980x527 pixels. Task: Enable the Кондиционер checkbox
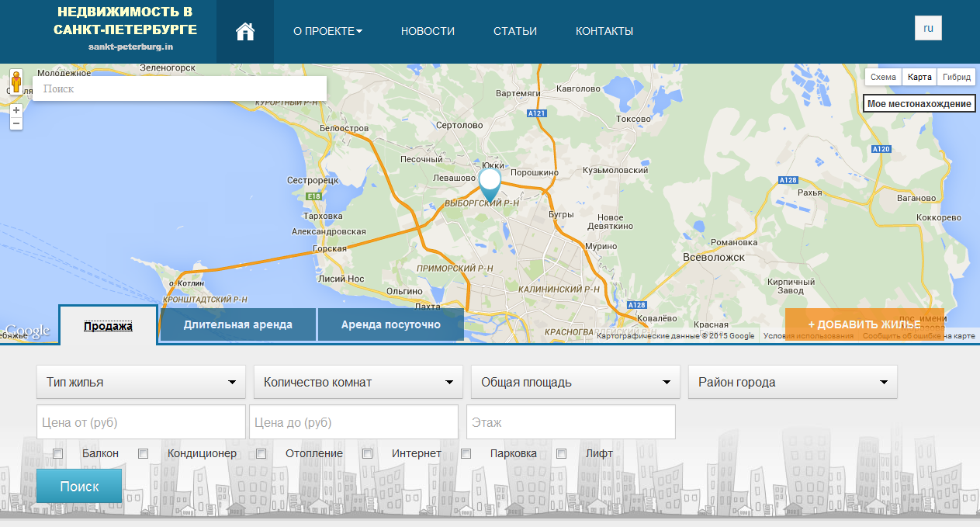(143, 453)
